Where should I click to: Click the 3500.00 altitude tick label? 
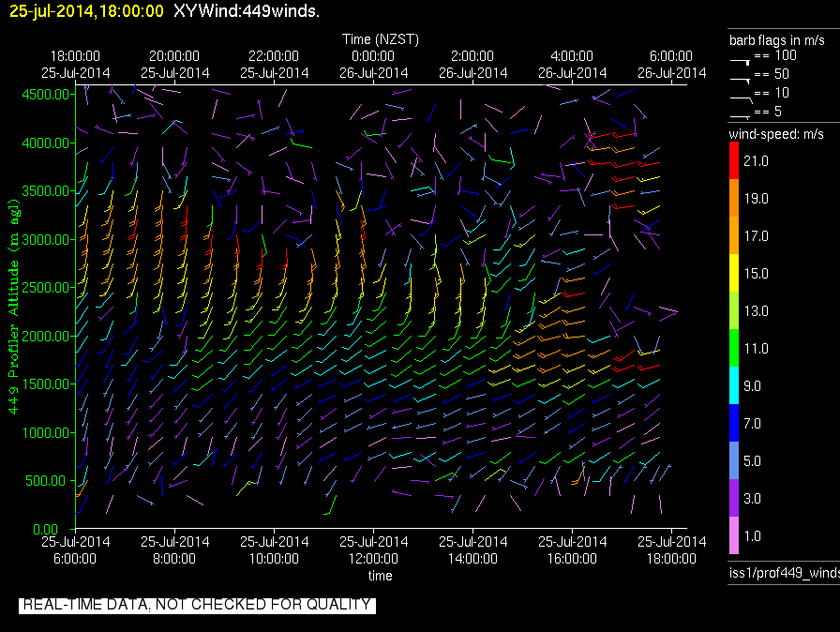tap(46, 191)
